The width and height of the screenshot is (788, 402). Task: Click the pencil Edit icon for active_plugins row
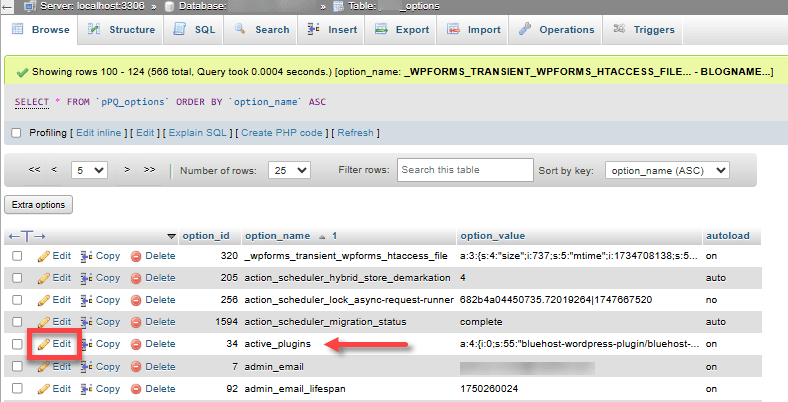44,343
